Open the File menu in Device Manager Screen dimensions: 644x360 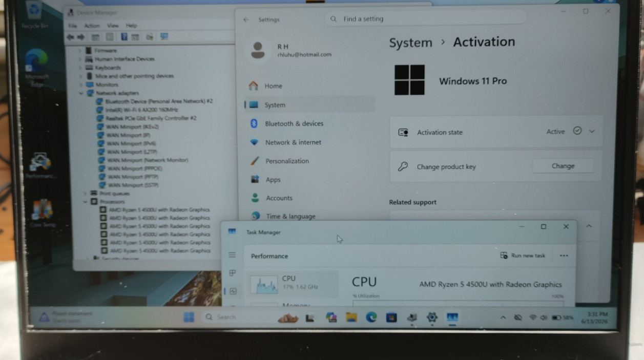click(73, 26)
